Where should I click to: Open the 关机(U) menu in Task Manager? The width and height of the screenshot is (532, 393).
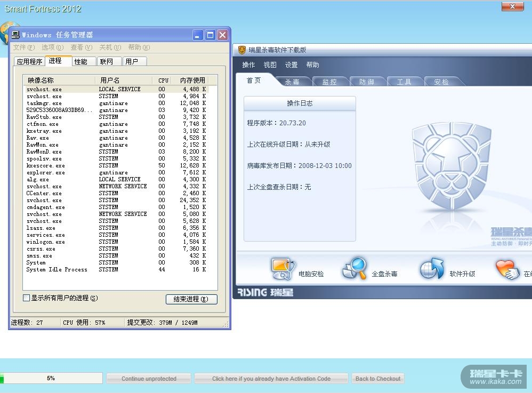(110, 47)
